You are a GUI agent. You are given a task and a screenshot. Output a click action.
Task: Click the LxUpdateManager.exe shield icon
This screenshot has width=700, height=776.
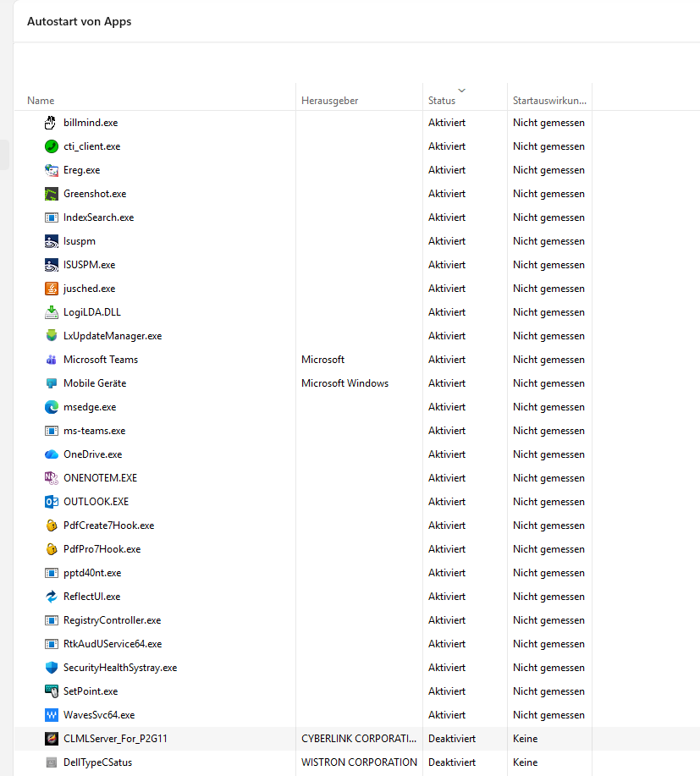click(x=51, y=336)
